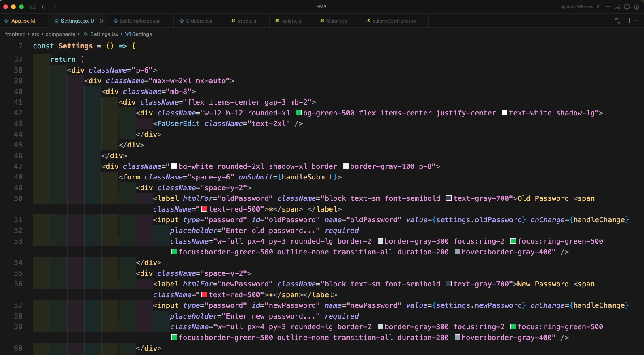Jump to sticky line const Settings
The height and width of the screenshot is (355, 644).
pos(84,46)
